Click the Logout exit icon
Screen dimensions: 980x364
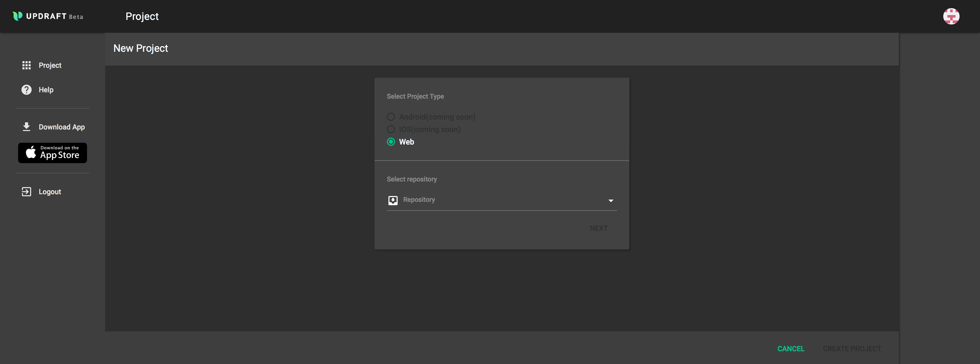26,191
